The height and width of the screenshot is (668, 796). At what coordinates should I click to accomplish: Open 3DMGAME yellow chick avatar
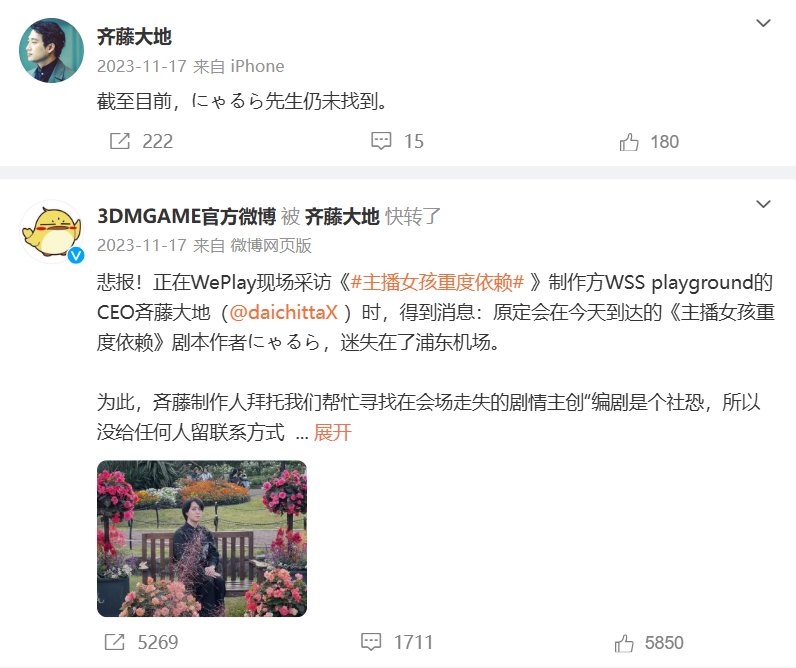[x=51, y=231]
